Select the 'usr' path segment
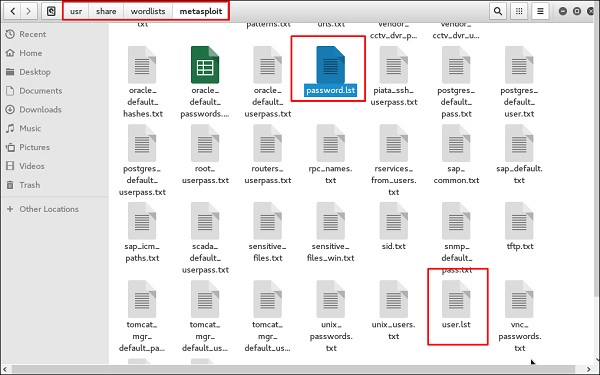The height and width of the screenshot is (375, 600). pyautogui.click(x=76, y=11)
